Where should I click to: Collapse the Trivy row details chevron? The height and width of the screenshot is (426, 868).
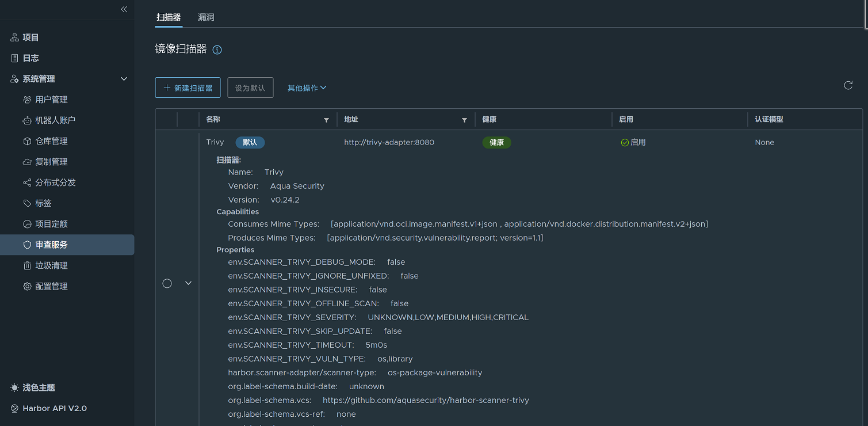[x=188, y=283]
